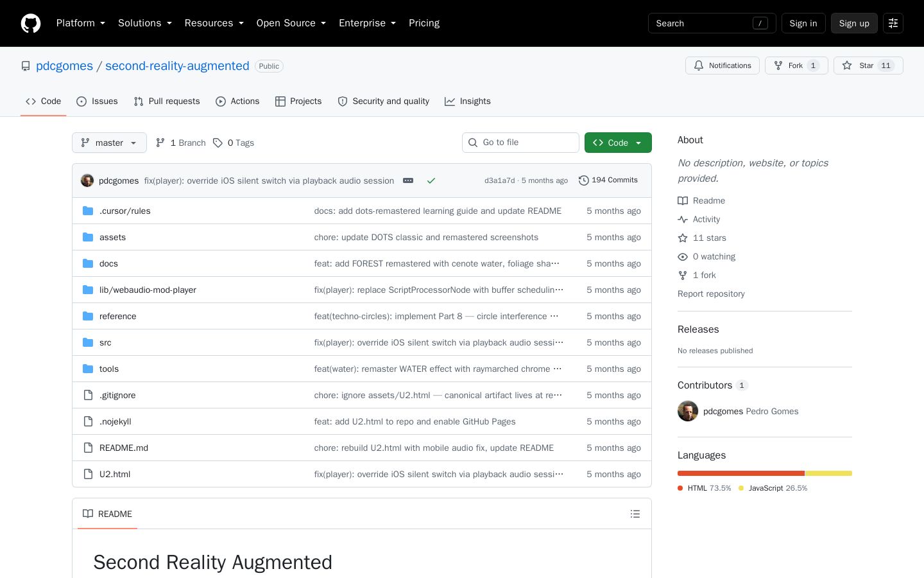Viewport: 924px width, 578px height.
Task: Click the src folder icon
Action: pyautogui.click(x=88, y=342)
